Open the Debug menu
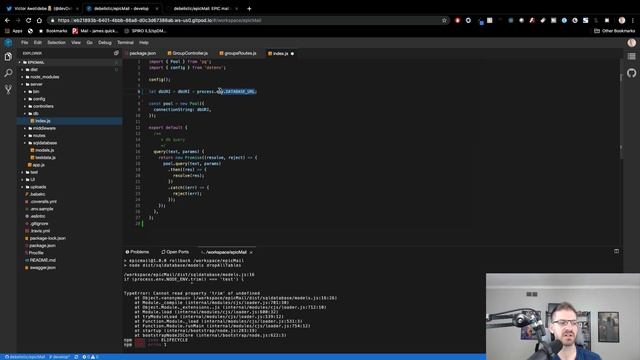 (104, 42)
